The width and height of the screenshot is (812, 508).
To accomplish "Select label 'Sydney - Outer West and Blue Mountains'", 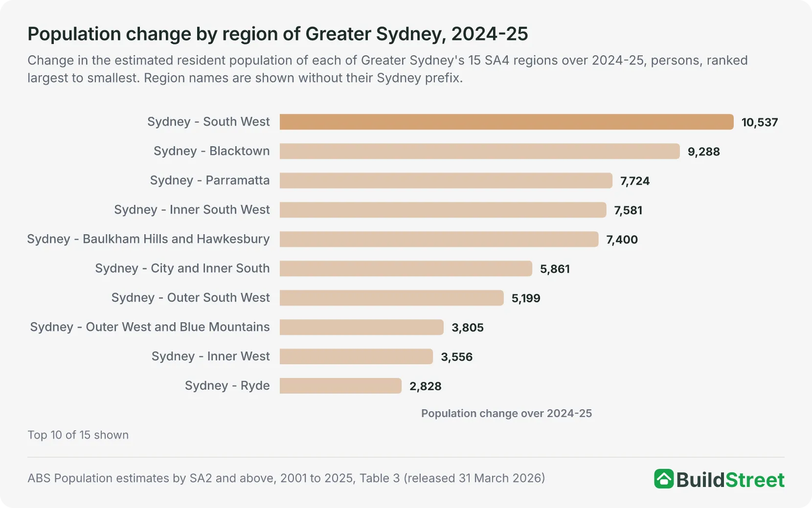I will coord(150,327).
